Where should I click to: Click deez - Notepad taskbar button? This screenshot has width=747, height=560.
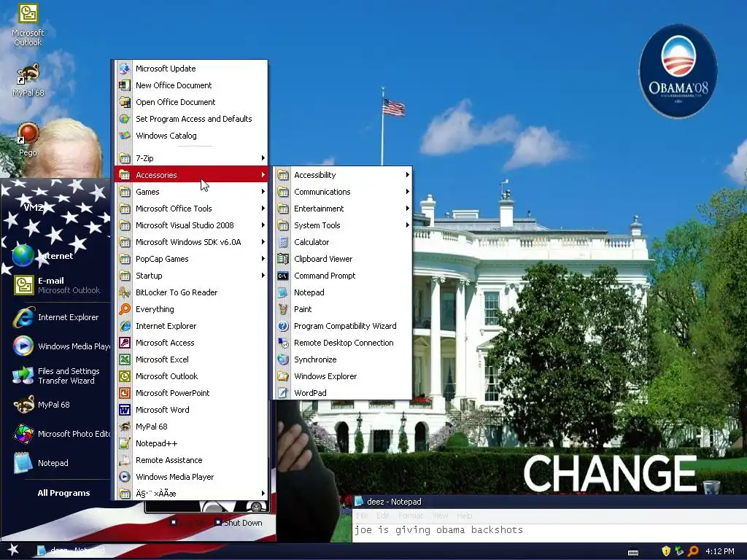click(71, 551)
